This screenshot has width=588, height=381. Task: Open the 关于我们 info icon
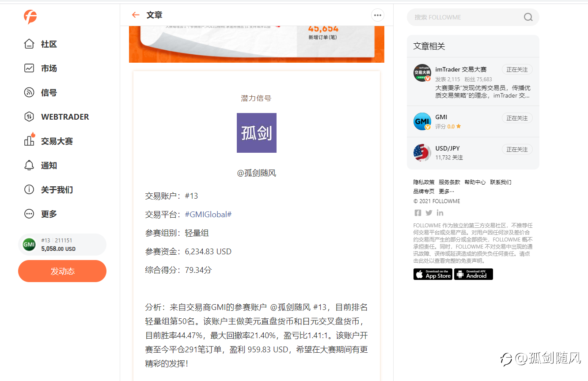29,190
